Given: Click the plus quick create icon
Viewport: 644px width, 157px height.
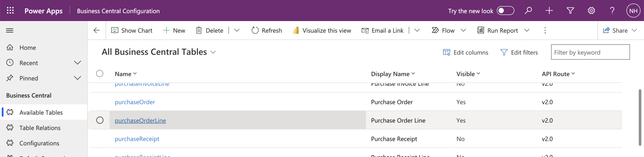Looking at the screenshot, I should click(549, 11).
